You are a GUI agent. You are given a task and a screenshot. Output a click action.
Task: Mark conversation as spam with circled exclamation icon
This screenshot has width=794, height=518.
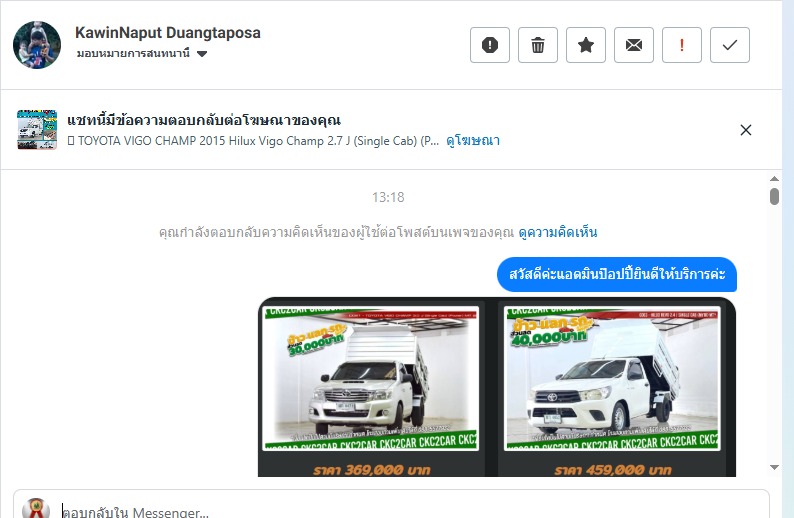(490, 45)
